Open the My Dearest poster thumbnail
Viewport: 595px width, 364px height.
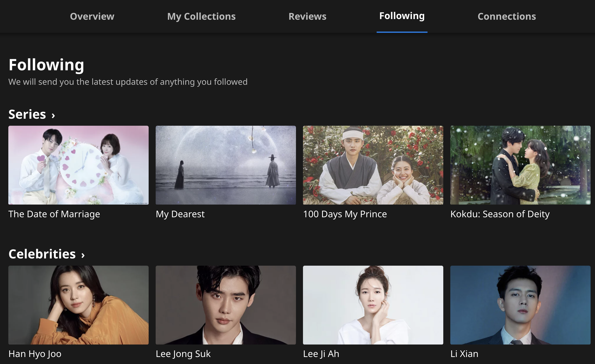point(226,165)
